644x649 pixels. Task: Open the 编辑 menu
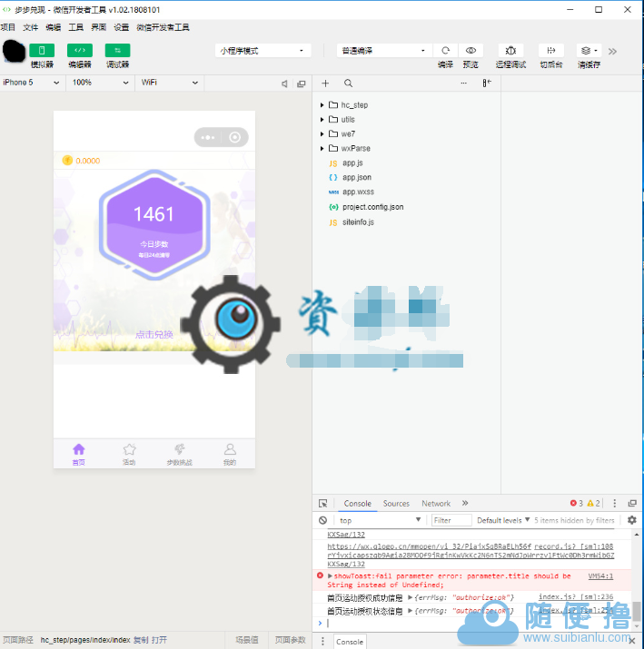click(x=53, y=27)
